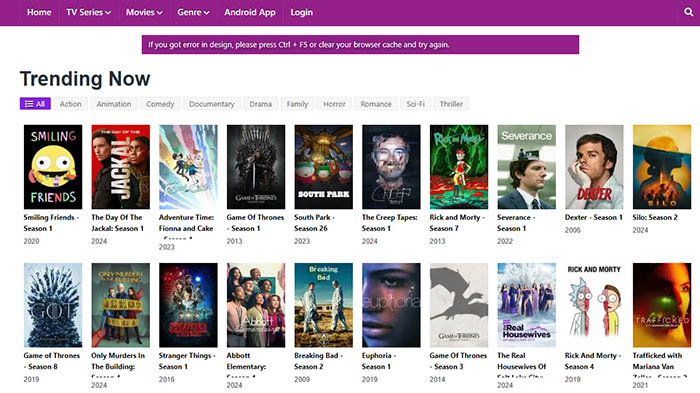Filter trending by Drama

coord(260,104)
